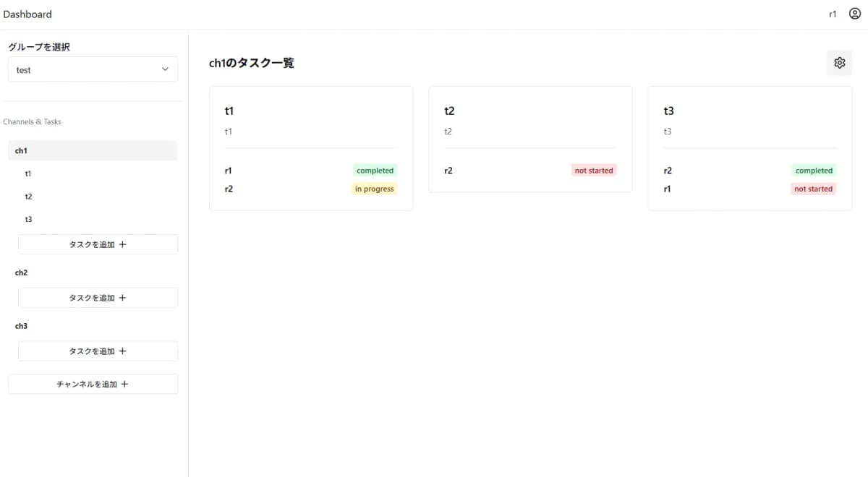Open task t1 in sidebar
The width and height of the screenshot is (868, 477).
(x=28, y=173)
